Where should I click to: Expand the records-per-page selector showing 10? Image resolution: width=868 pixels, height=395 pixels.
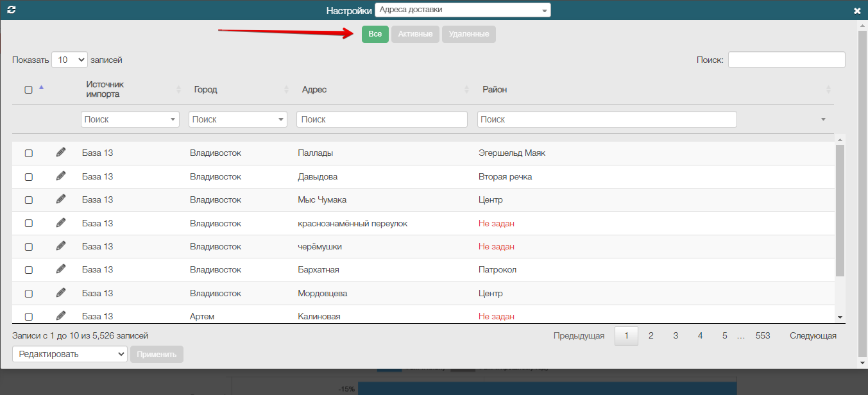(x=69, y=60)
